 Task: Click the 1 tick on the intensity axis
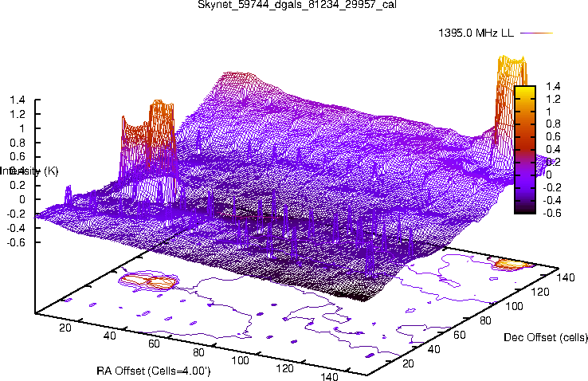[22, 128]
